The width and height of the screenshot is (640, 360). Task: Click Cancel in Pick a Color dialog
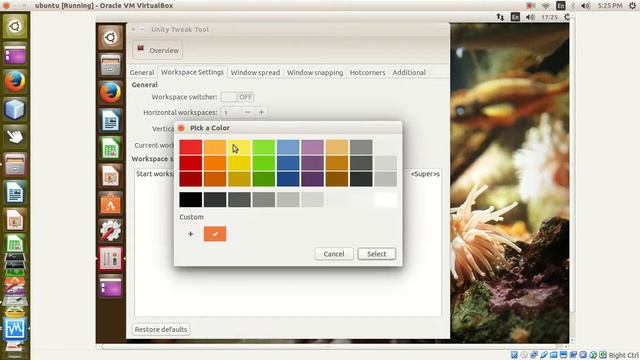pos(334,254)
